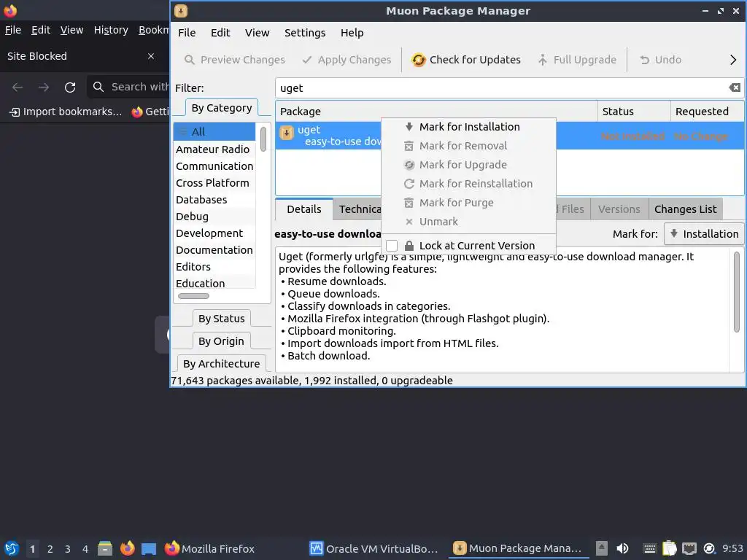The height and width of the screenshot is (560, 747).
Task: Click the Preview Changes magnifier icon
Action: 190,60
